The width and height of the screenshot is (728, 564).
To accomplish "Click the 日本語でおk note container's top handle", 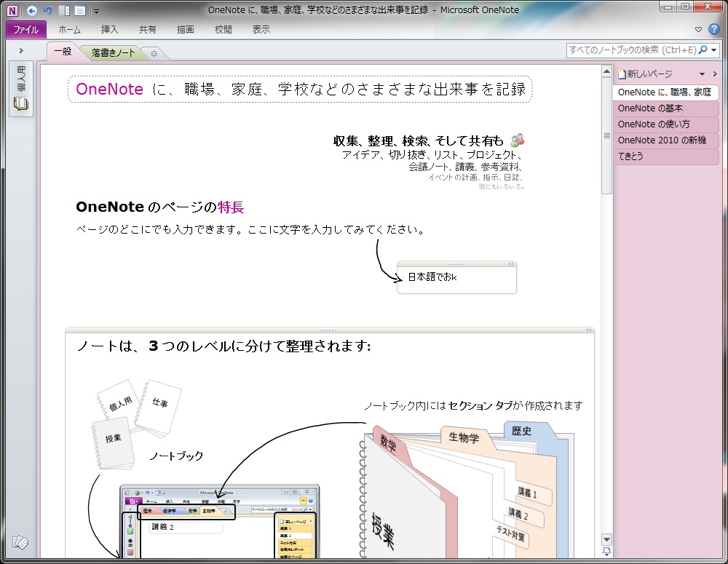I will tap(456, 263).
